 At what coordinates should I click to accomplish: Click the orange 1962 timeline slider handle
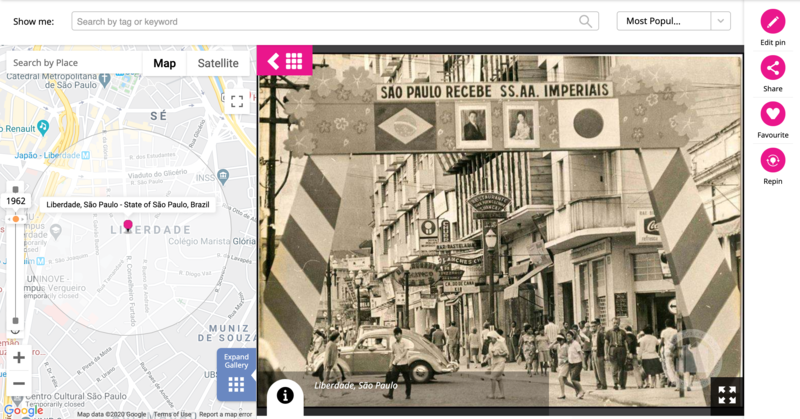coord(15,219)
